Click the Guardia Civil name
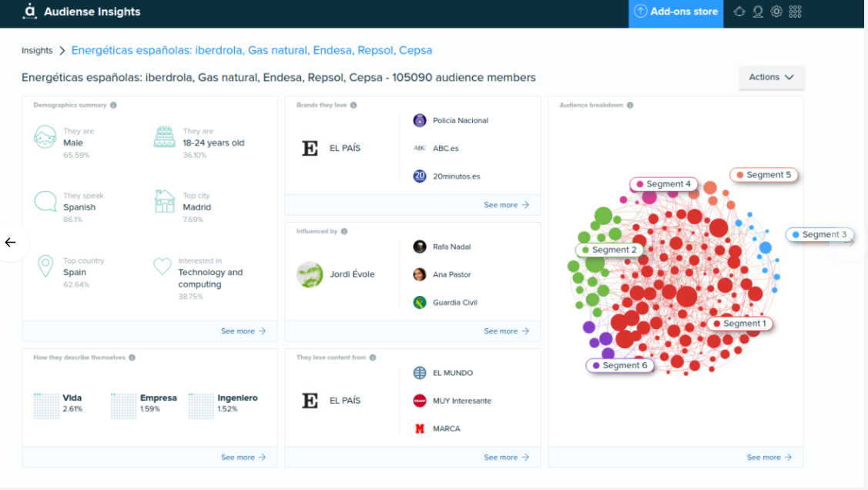Image resolution: width=868 pixels, height=490 pixels. pos(455,302)
